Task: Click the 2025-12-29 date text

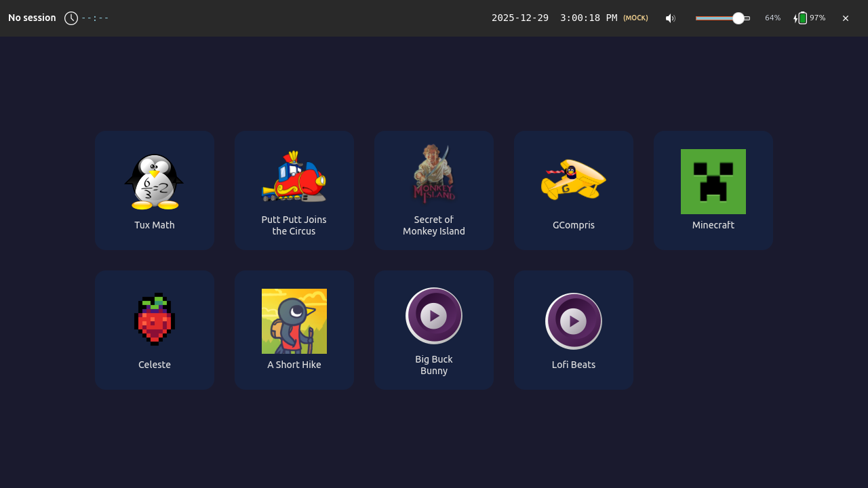Action: [519, 18]
